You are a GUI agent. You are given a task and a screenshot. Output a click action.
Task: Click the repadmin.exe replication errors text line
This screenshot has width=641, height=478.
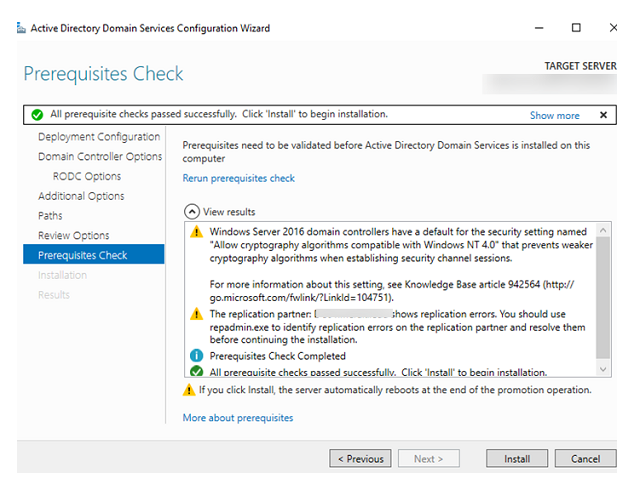click(x=397, y=327)
